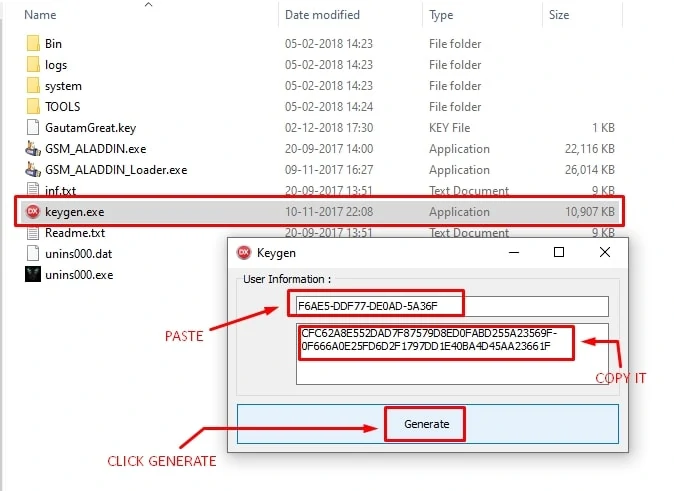Click the date 20-09-2017 14:00
674x491 pixels.
(329, 149)
